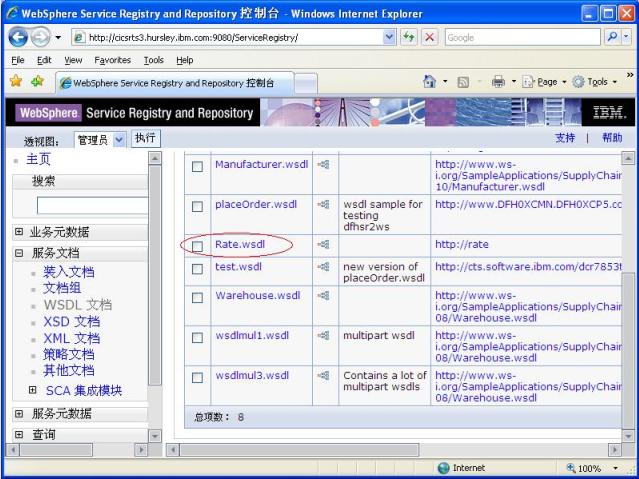Open 装入文档 in the sidebar

point(68,272)
